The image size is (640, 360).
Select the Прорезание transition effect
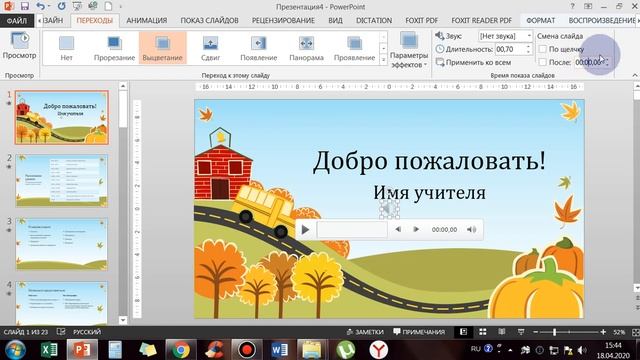114,48
